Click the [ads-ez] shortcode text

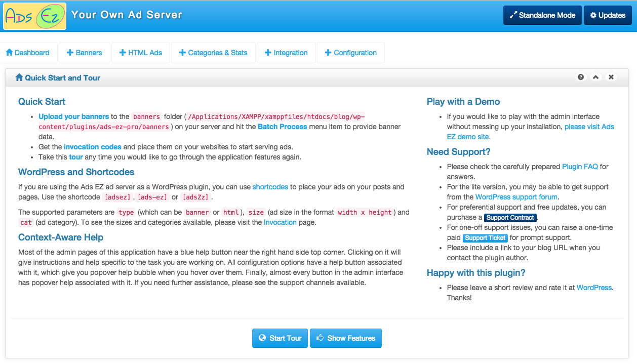tap(152, 197)
